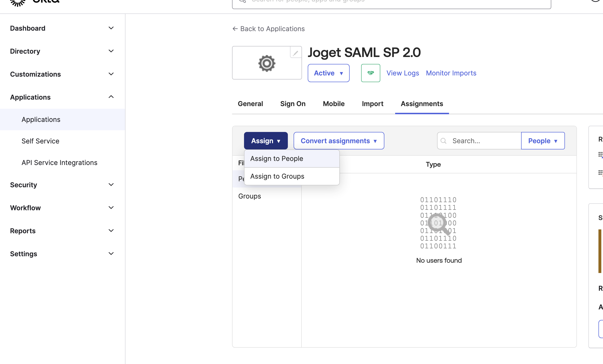
Task: Click the pencil edit logo icon
Action: pyautogui.click(x=295, y=53)
